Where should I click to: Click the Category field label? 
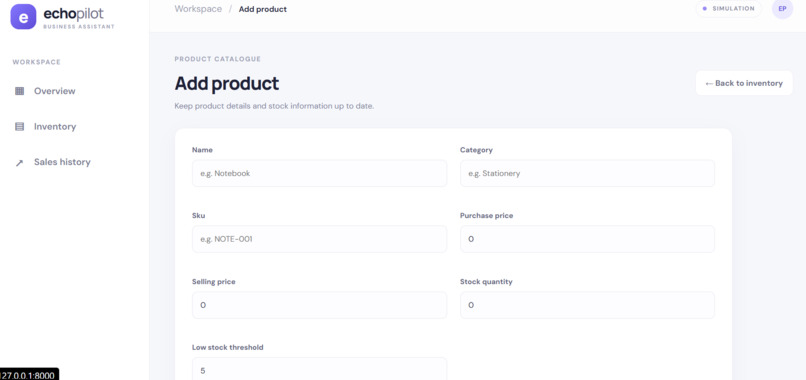[476, 150]
